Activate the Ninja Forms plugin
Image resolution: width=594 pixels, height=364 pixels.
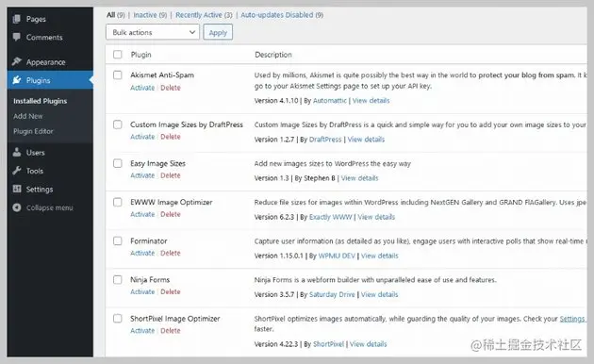(x=142, y=291)
